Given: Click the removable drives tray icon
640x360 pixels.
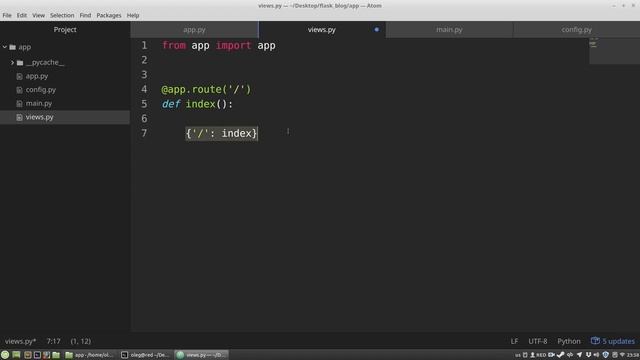Looking at the screenshot, I should 525,355.
